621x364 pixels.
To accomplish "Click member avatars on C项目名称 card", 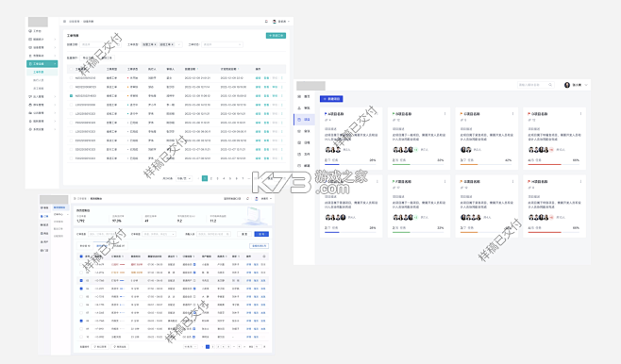I will [466, 150].
